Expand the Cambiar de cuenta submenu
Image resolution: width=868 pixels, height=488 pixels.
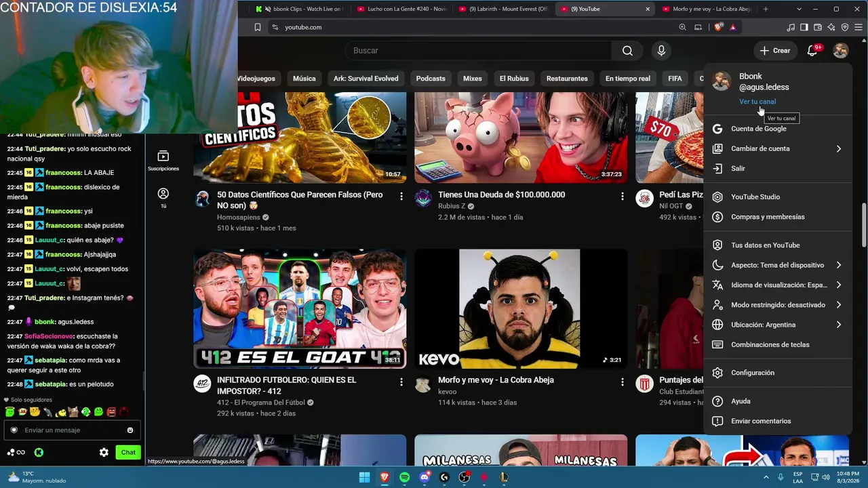click(778, 148)
